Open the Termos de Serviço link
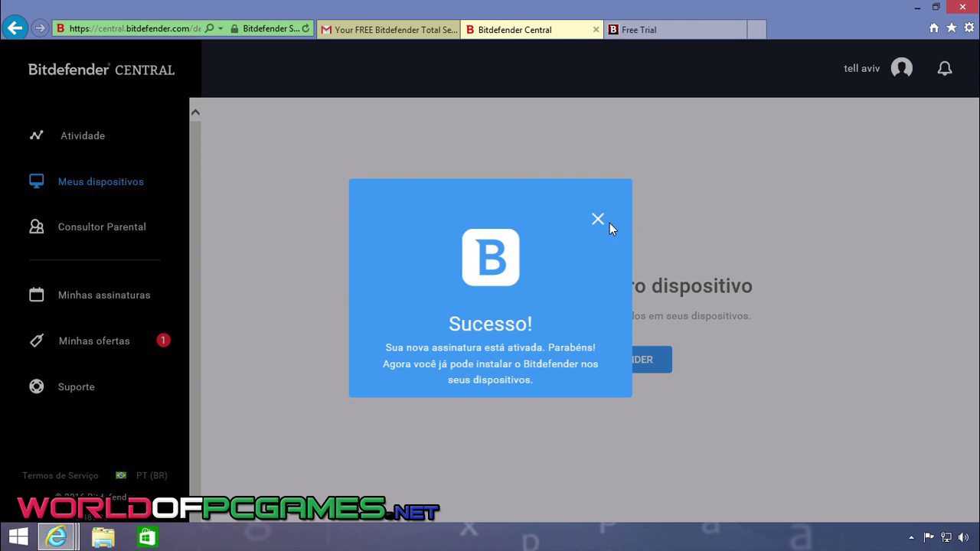 click(x=60, y=475)
